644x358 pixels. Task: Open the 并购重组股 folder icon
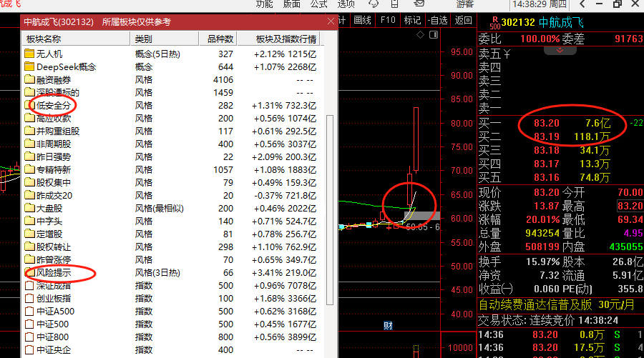click(29, 131)
